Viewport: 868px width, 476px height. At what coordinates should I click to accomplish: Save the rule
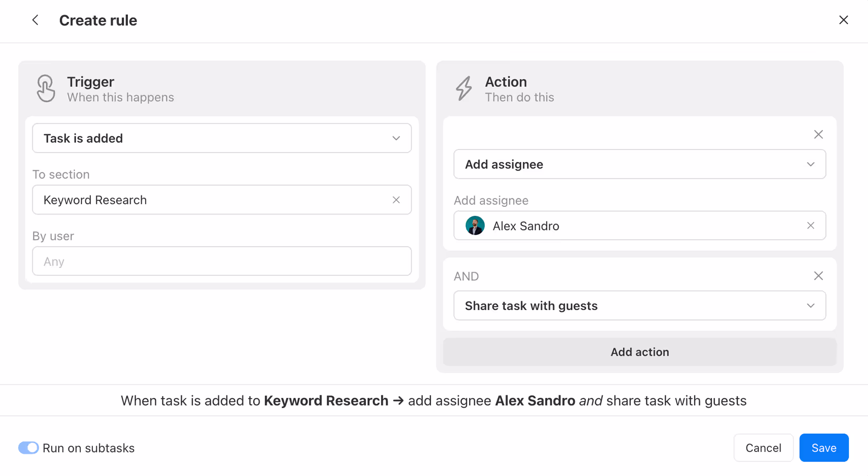coord(823,448)
